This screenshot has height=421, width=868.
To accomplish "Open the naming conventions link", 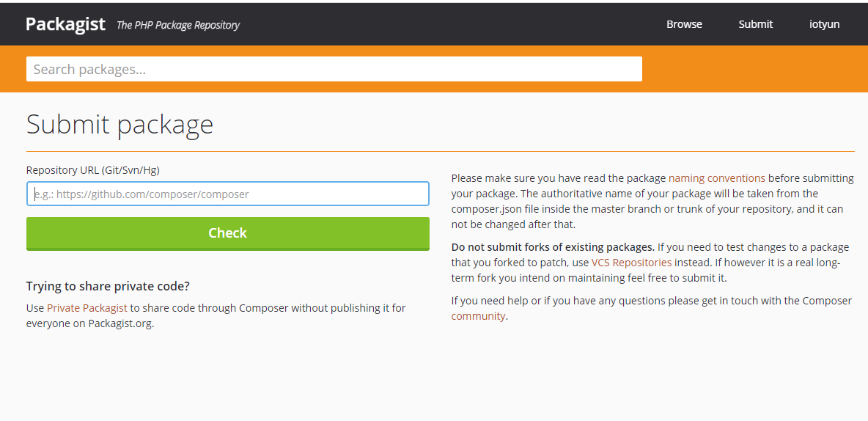I will click(x=717, y=178).
